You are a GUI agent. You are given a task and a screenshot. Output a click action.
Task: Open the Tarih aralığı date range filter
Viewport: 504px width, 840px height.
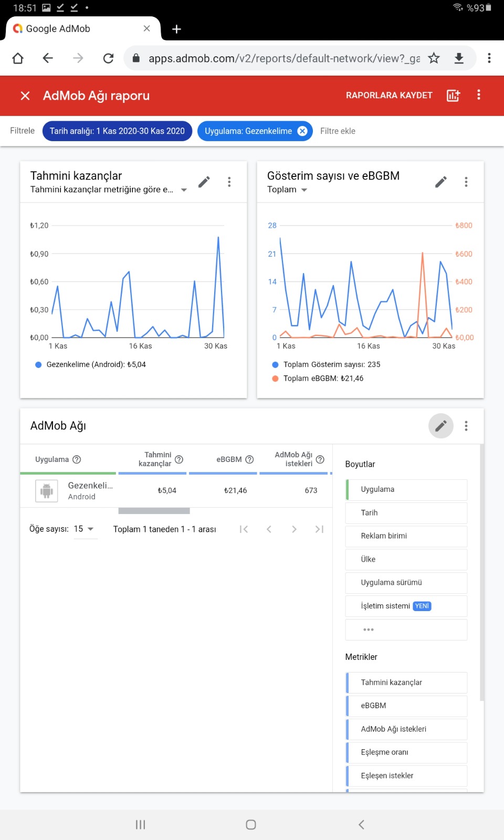pos(117,131)
